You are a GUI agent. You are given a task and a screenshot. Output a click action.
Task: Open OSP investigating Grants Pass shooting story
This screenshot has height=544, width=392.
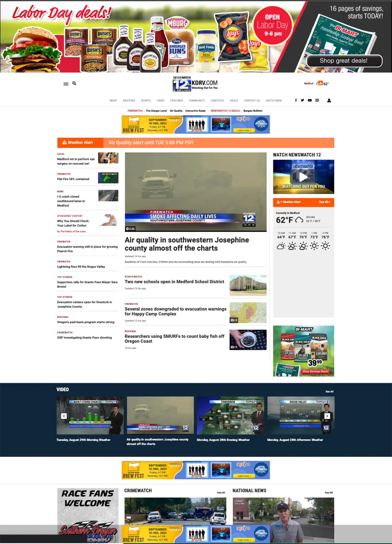click(84, 337)
